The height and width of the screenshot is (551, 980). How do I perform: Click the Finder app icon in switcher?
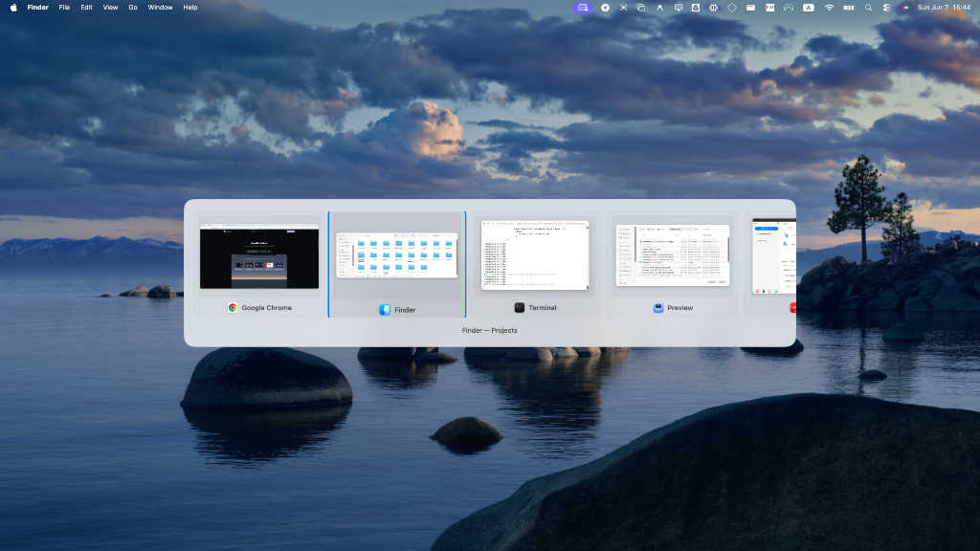(x=385, y=310)
